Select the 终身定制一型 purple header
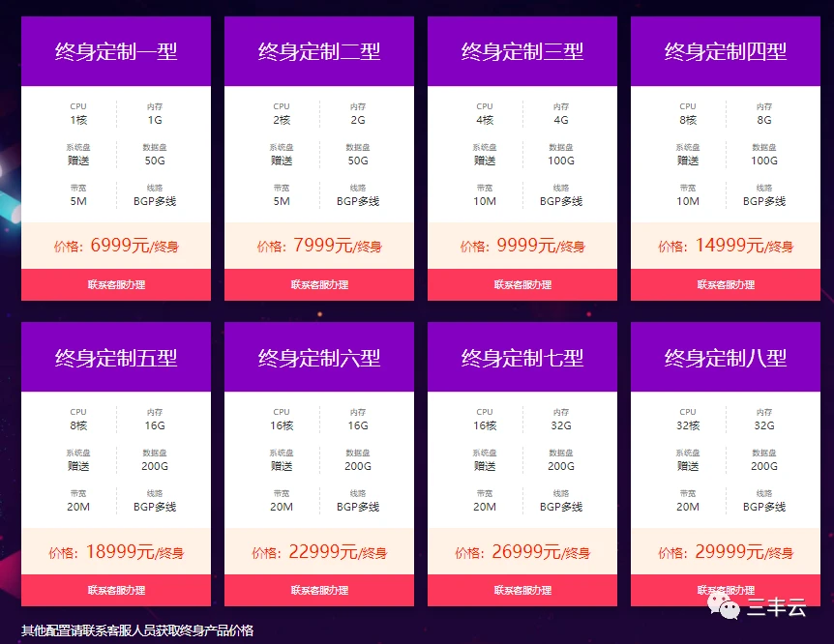 tap(116, 51)
